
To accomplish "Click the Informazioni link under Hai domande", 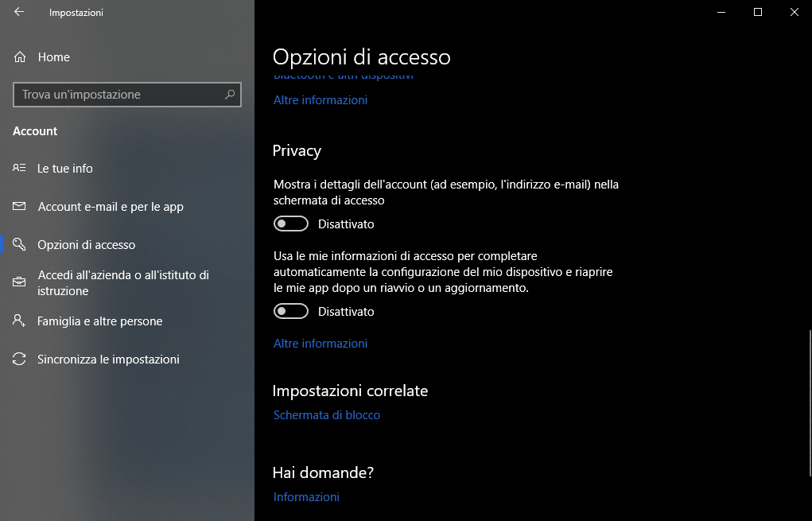I will [306, 497].
